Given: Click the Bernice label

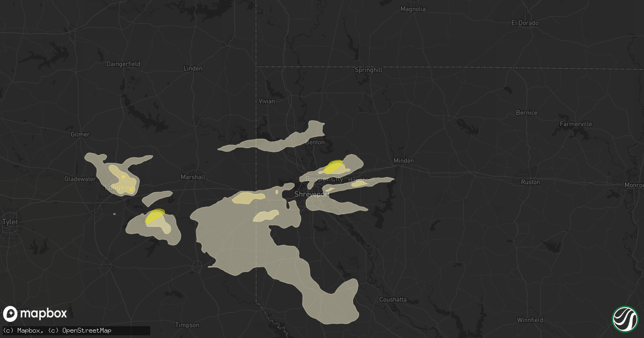Looking at the screenshot, I should click(x=526, y=113).
